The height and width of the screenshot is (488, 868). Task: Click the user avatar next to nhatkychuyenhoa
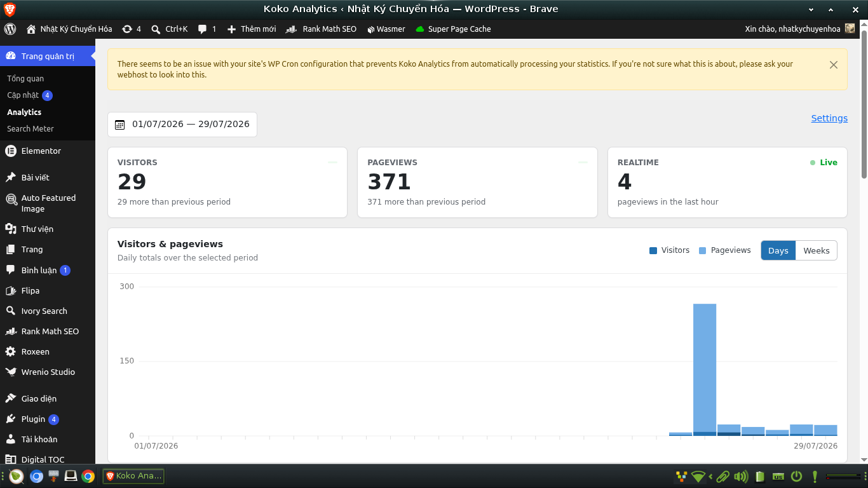(850, 29)
